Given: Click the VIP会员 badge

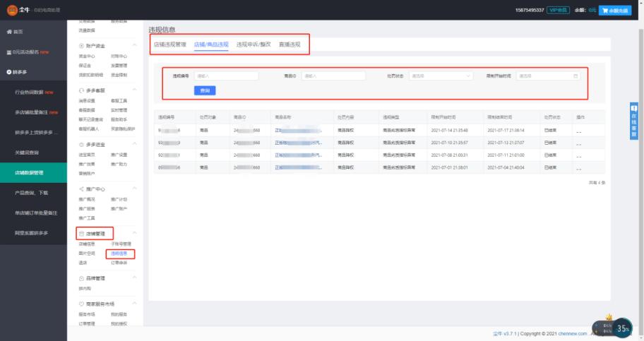Looking at the screenshot, I should (558, 11).
